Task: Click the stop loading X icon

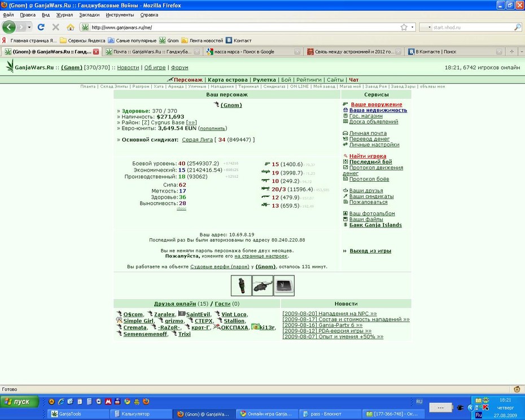Action: [56, 27]
